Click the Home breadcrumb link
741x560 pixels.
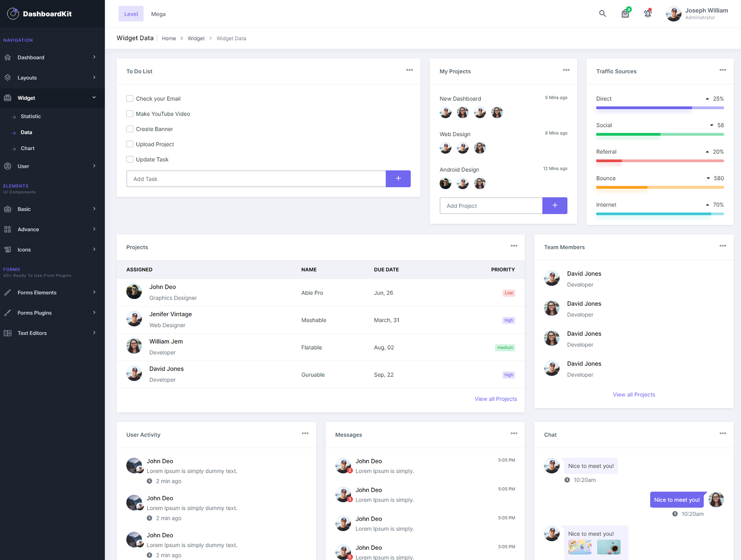click(x=169, y=38)
